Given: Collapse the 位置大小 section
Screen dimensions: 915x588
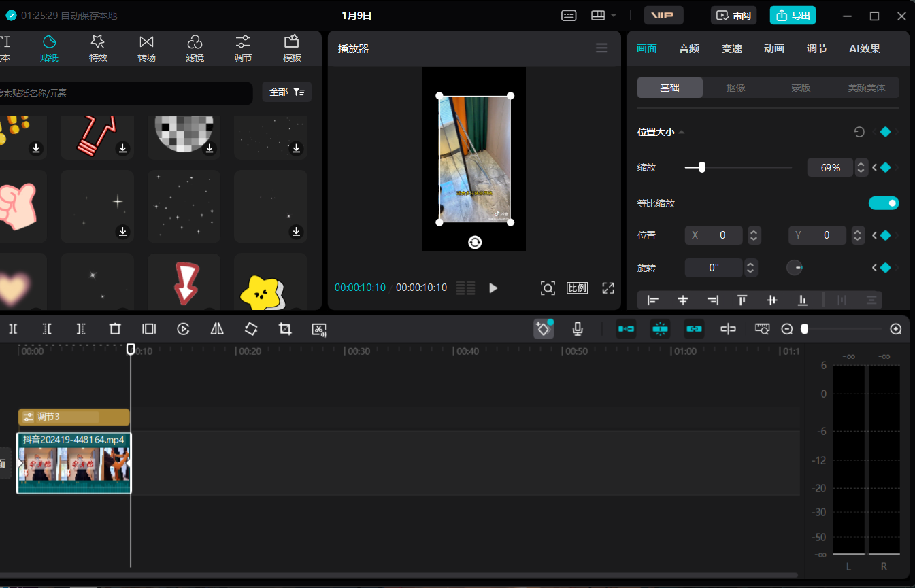Looking at the screenshot, I should pyautogui.click(x=682, y=132).
